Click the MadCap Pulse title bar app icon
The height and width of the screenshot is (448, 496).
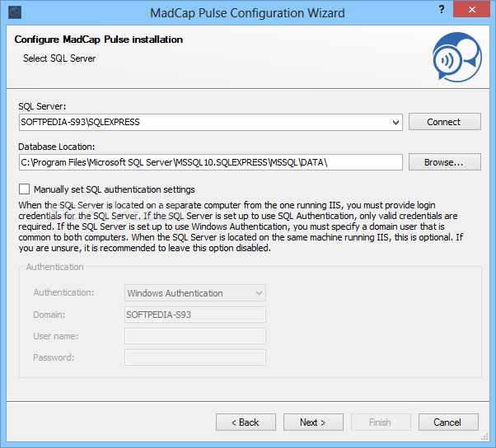[15, 12]
